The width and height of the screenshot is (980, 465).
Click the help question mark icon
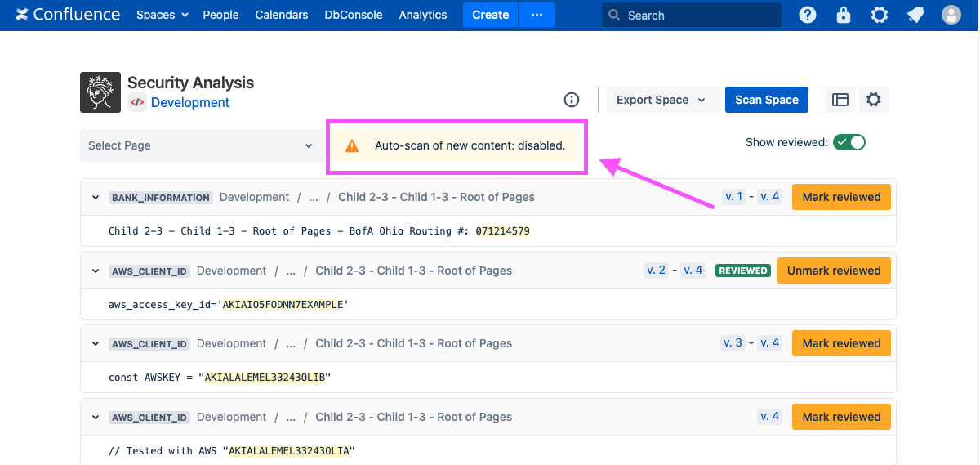pos(807,15)
